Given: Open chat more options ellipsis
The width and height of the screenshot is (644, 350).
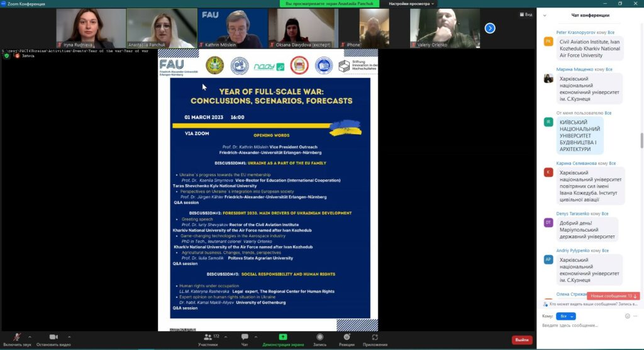Looking at the screenshot, I should 635,316.
